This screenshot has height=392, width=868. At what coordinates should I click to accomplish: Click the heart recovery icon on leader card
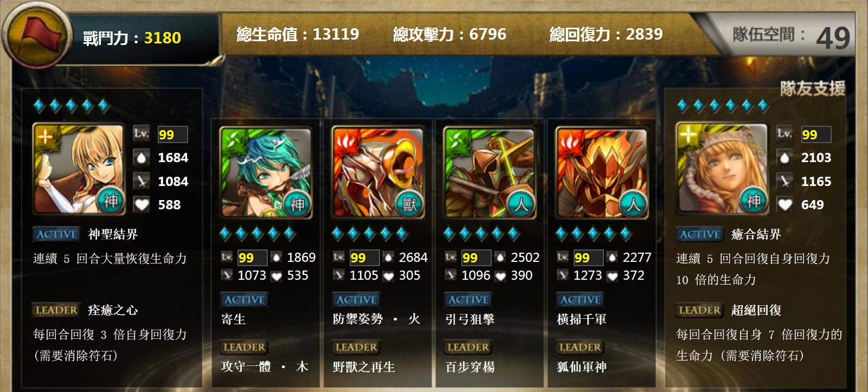click(x=142, y=204)
